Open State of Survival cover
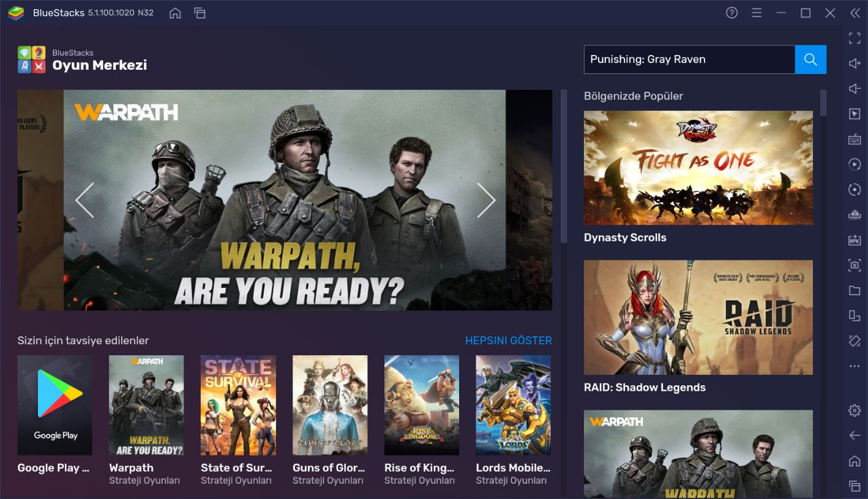 (x=238, y=405)
